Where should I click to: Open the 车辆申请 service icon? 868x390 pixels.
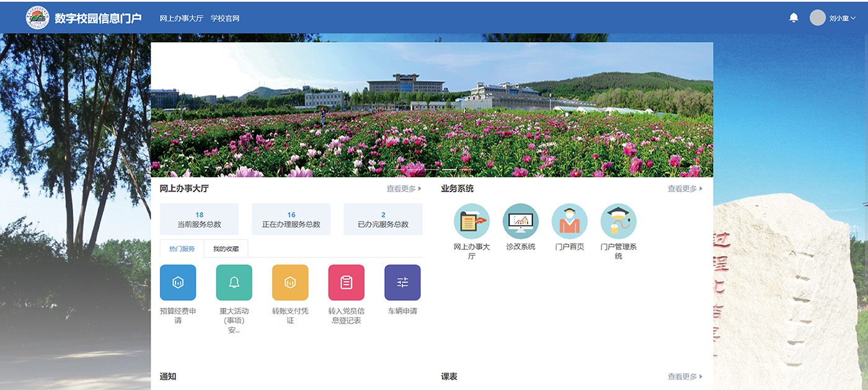click(x=402, y=283)
